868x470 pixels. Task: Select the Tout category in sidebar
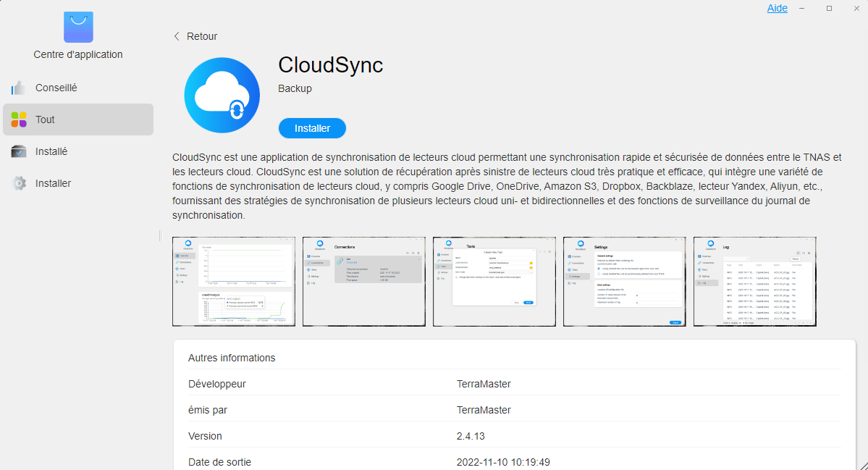(x=46, y=119)
